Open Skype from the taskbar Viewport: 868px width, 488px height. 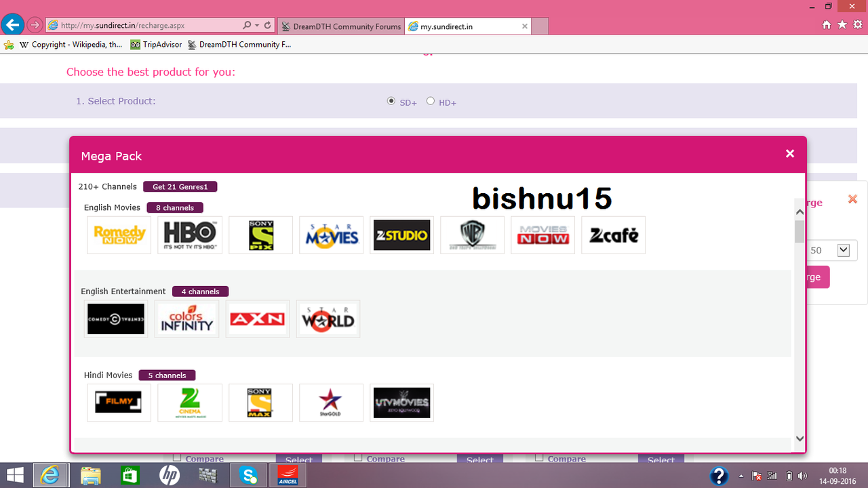[x=248, y=475]
